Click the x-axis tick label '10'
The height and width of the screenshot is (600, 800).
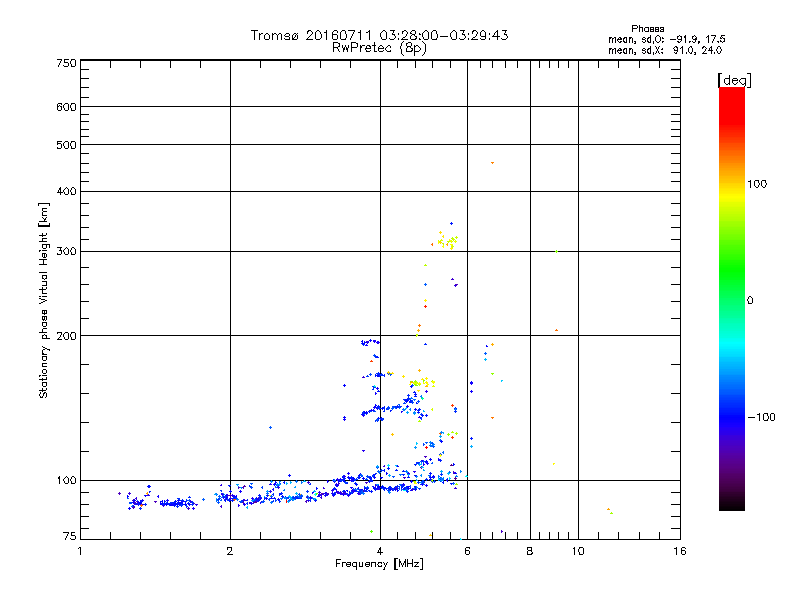[x=578, y=551]
